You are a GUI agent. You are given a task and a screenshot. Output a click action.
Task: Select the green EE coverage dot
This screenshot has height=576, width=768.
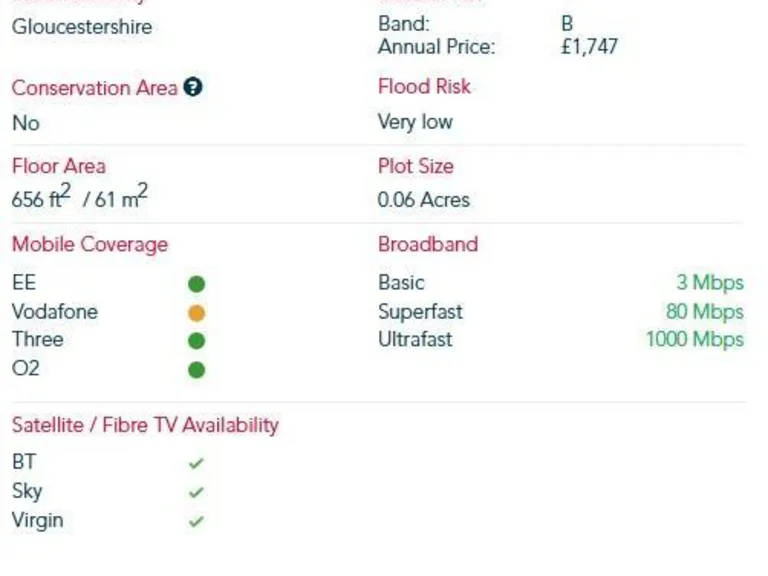(196, 284)
